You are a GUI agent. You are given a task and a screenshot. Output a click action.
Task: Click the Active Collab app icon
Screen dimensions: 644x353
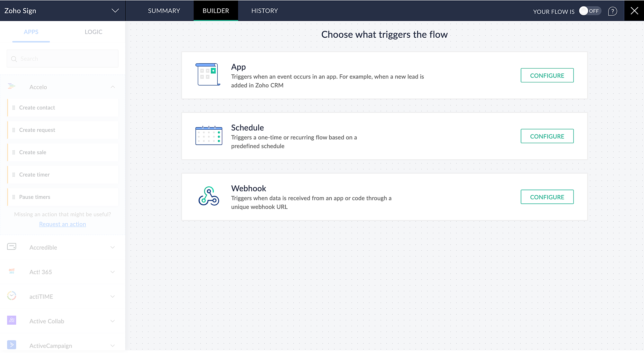(x=12, y=320)
